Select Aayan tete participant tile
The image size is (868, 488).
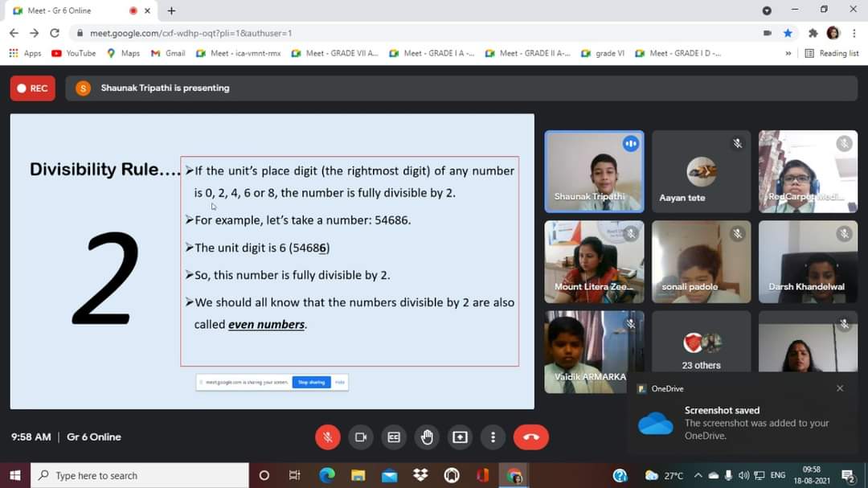pyautogui.click(x=701, y=172)
